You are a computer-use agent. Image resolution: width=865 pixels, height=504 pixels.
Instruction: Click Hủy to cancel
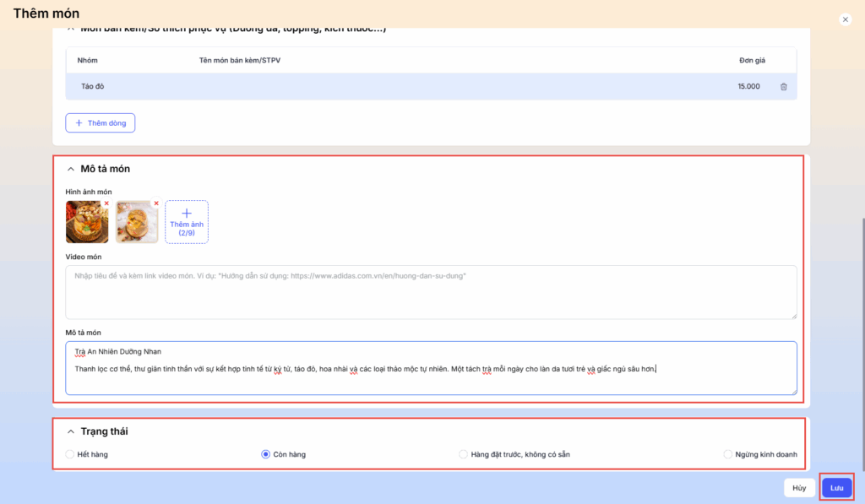[799, 488]
